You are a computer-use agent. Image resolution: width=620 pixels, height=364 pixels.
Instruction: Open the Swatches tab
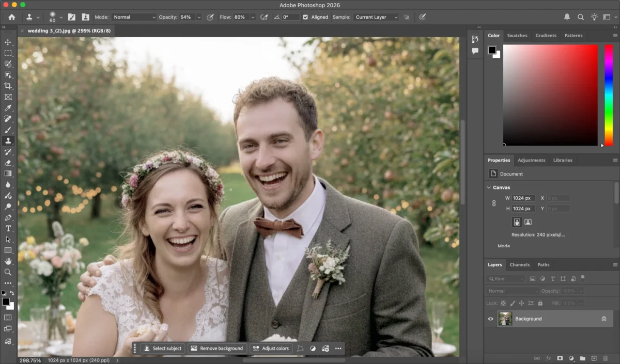point(517,36)
